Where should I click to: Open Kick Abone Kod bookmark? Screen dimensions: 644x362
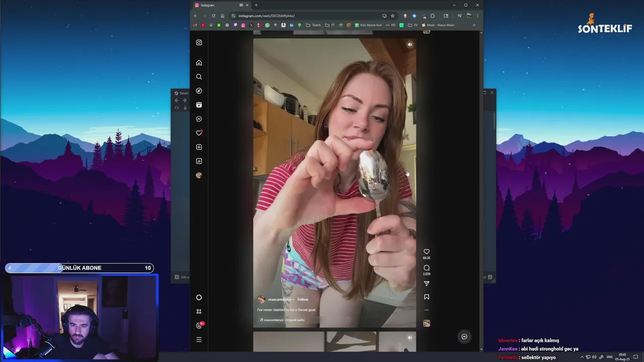pyautogui.click(x=368, y=25)
